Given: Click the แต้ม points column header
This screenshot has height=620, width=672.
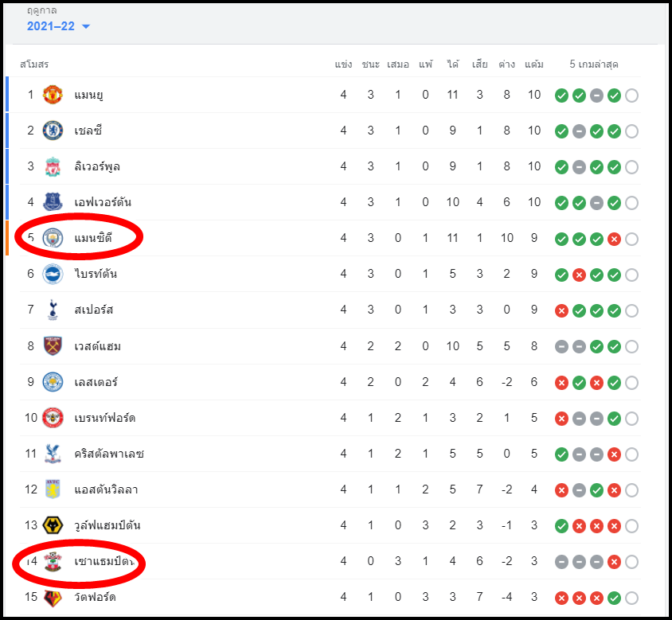Looking at the screenshot, I should (534, 64).
